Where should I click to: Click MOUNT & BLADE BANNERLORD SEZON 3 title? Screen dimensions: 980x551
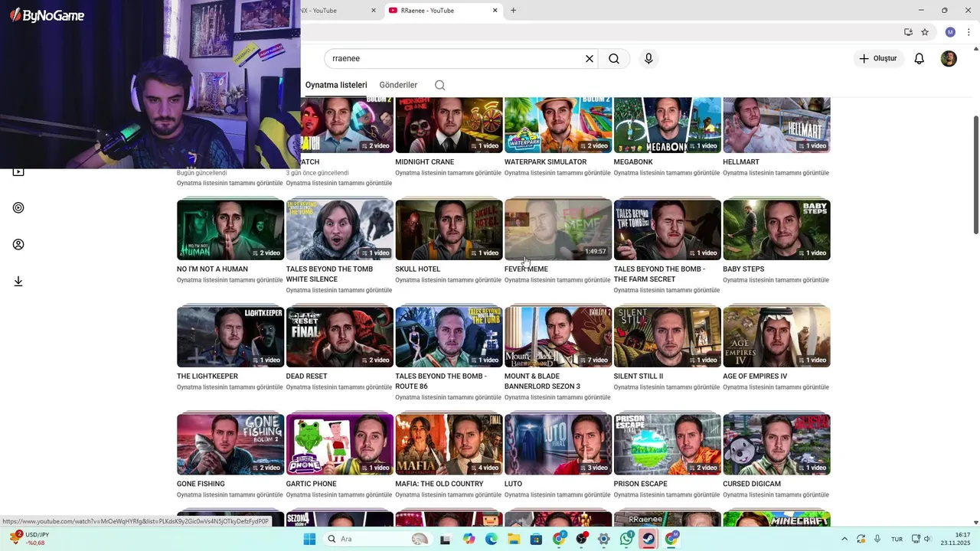542,381
